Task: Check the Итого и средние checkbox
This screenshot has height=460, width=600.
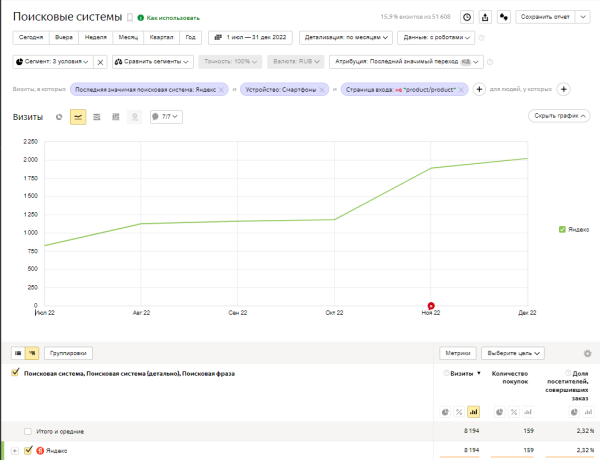Action: [28, 431]
